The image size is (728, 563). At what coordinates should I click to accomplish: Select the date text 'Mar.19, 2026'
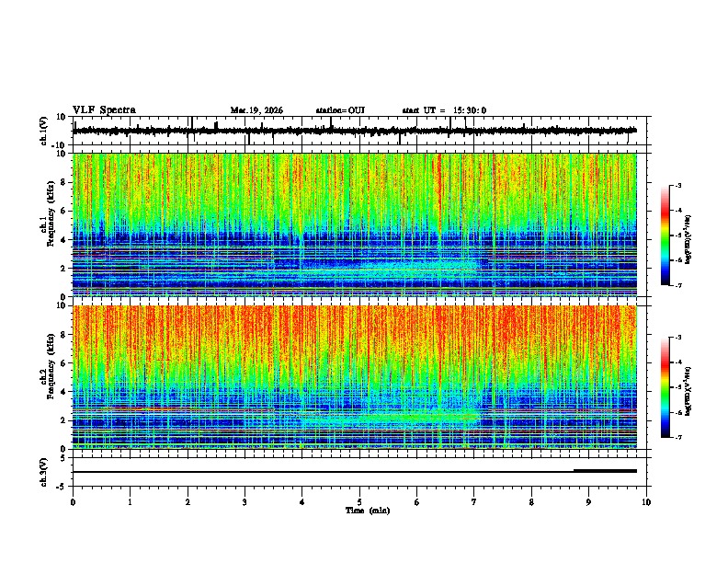point(256,110)
